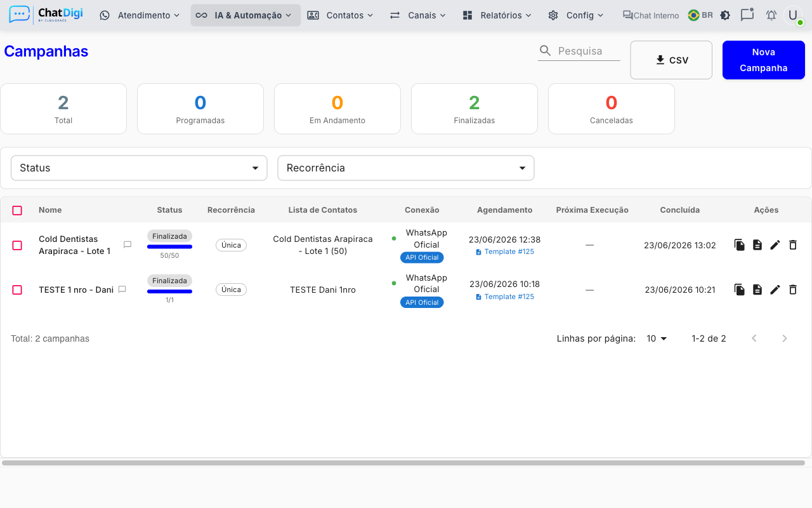Expand the Config menu
This screenshot has height=508, width=812.
click(575, 15)
